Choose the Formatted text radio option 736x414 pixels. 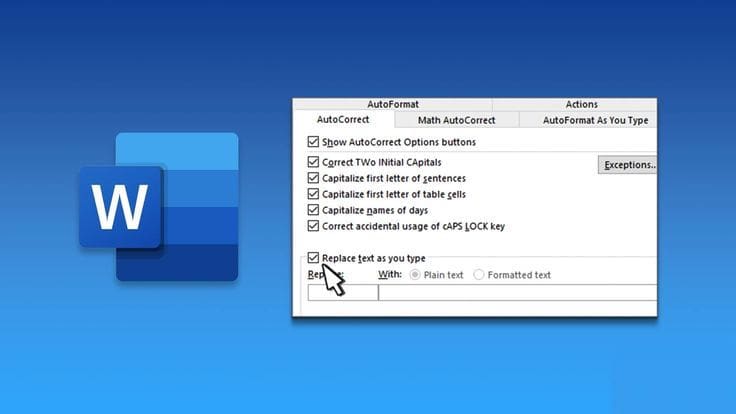point(478,275)
